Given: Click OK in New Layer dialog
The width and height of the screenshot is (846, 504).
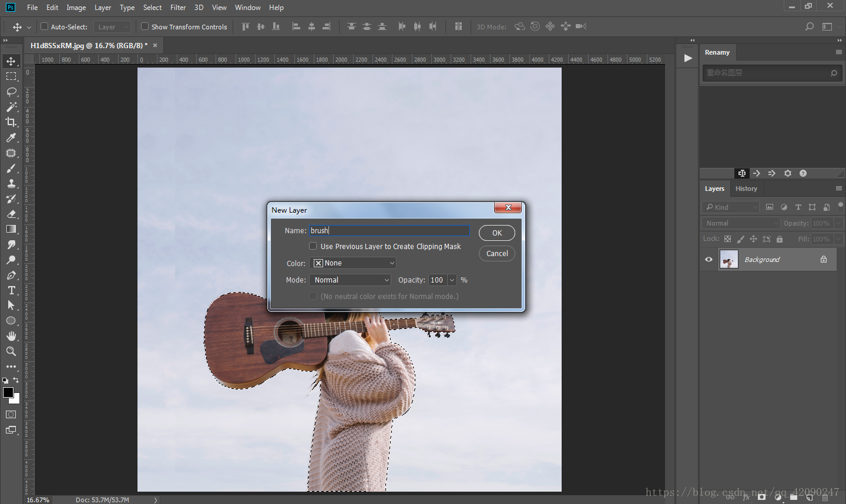Looking at the screenshot, I should (x=497, y=233).
